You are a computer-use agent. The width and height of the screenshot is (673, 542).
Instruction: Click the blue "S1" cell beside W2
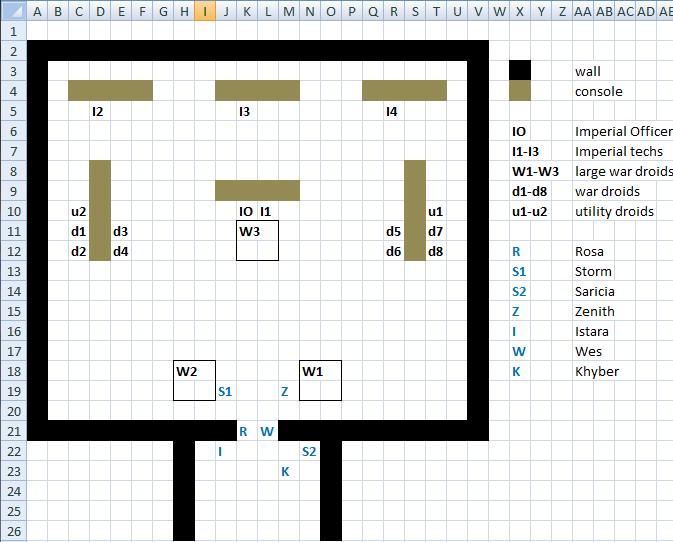(x=226, y=391)
